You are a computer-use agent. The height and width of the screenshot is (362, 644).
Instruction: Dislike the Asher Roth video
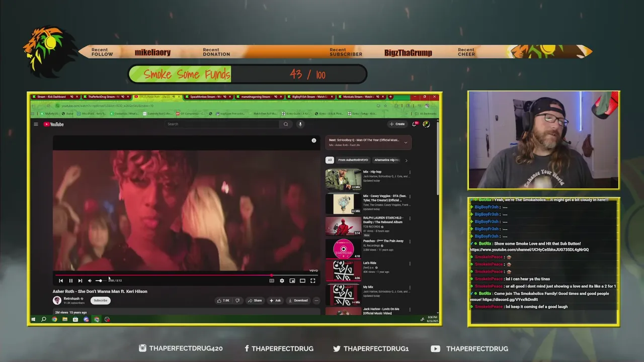[x=237, y=301]
